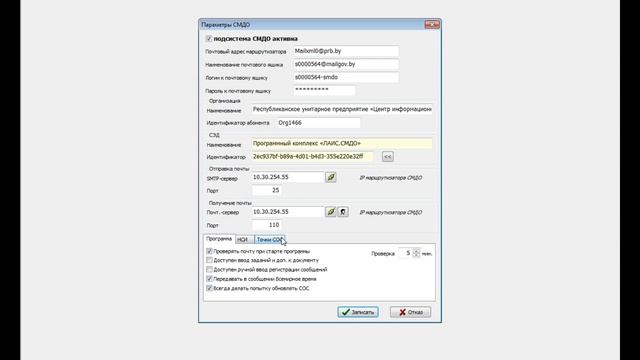Enable "Доступен ввод заданий и доп. к документу"
This screenshot has width=640, height=360.
209,260
